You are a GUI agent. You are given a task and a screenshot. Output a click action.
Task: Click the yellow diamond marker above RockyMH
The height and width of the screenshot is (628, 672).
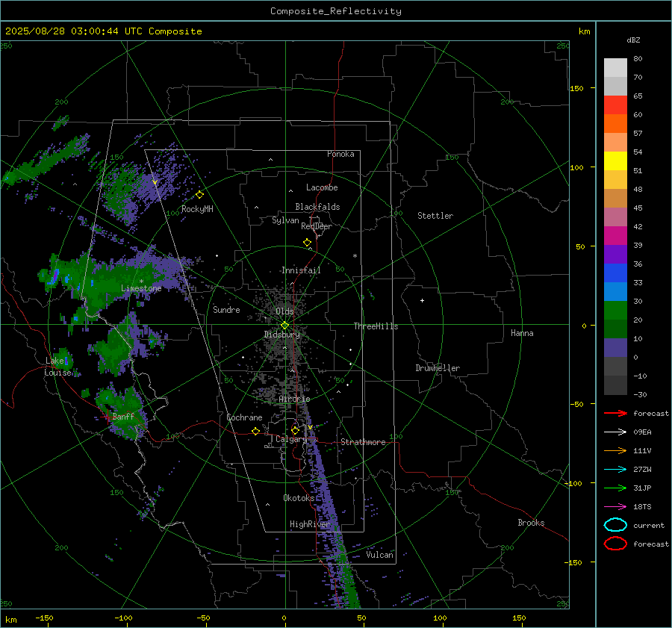tap(199, 195)
